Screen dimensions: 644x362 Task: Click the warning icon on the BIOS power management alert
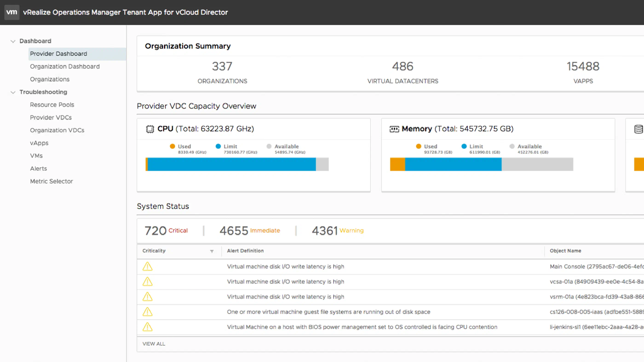click(x=147, y=327)
